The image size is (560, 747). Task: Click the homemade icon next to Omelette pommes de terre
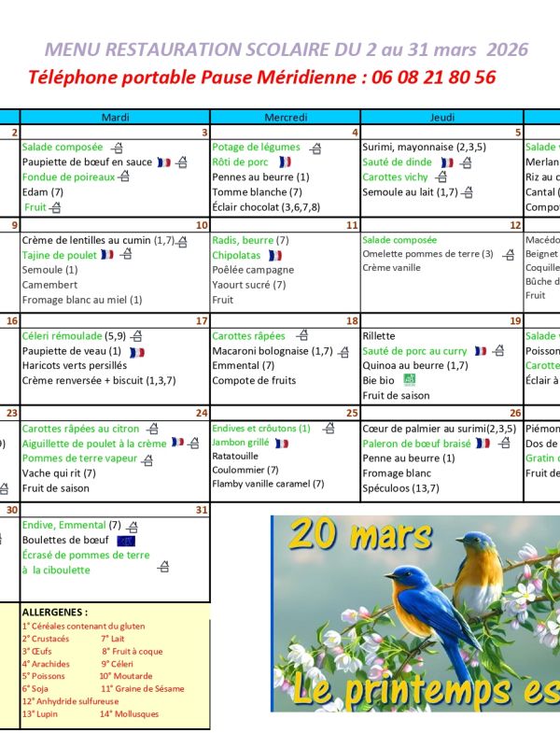(x=509, y=255)
